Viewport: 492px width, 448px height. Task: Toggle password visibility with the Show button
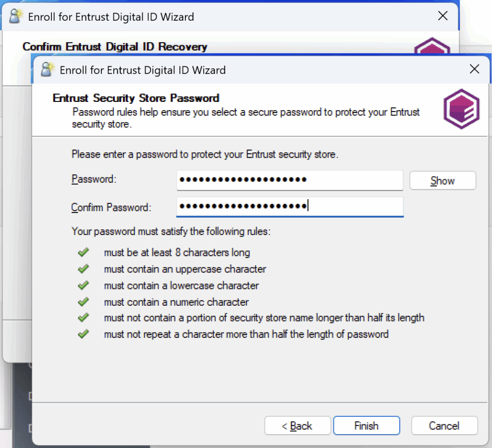(x=442, y=180)
